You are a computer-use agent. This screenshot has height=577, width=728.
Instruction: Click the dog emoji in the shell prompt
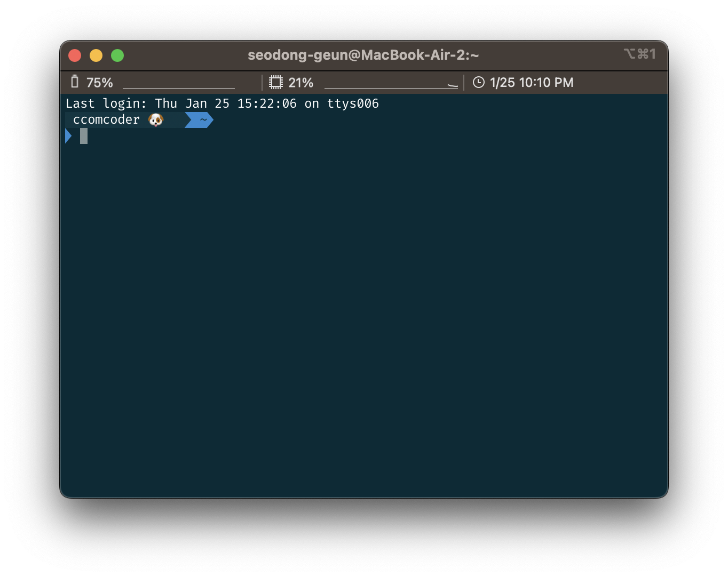(x=155, y=119)
